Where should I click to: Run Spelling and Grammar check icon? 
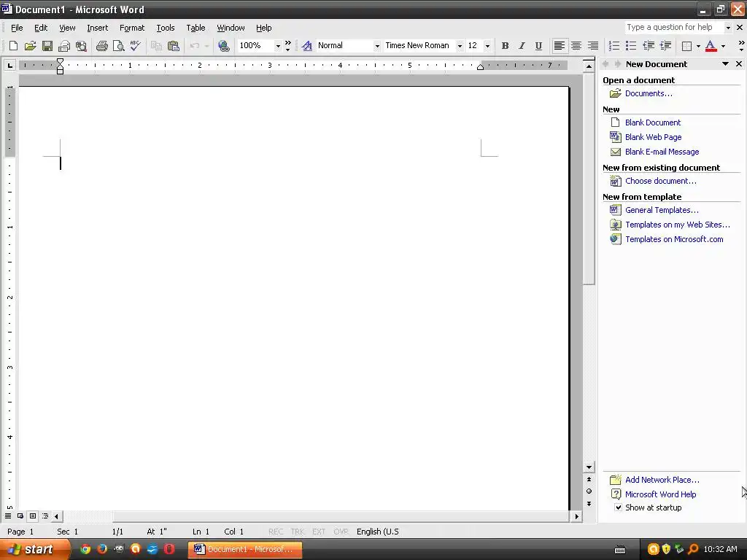135,46
